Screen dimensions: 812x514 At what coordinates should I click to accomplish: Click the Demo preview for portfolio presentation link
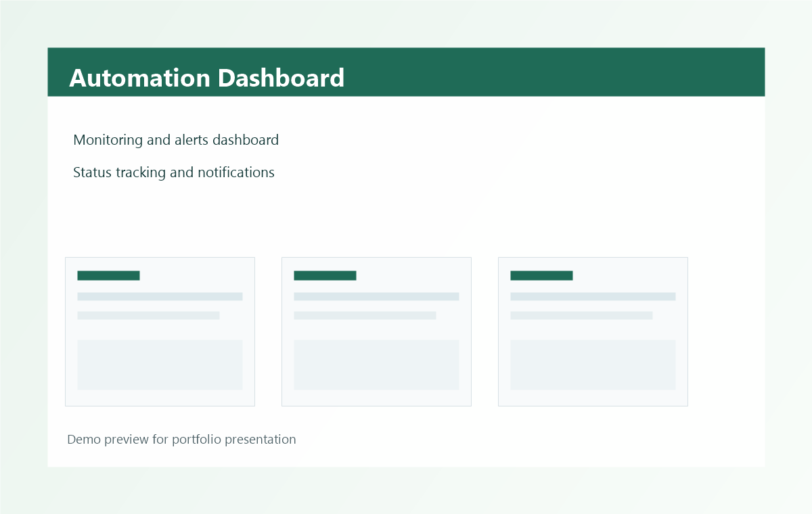click(181, 440)
